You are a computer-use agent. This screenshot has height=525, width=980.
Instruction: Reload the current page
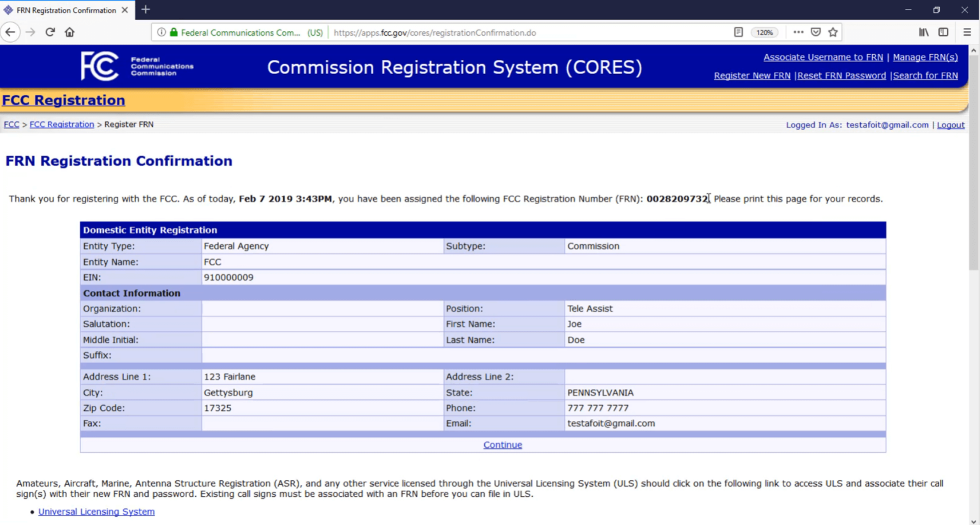point(50,32)
